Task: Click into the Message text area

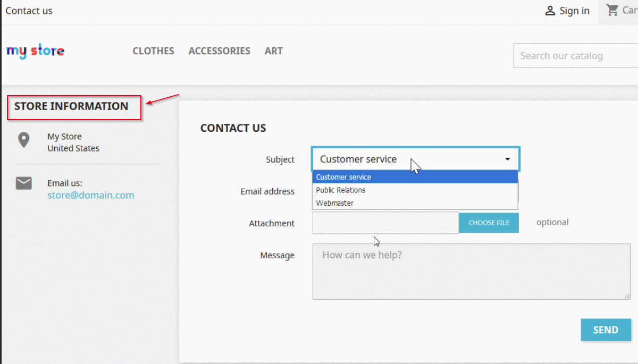Action: [471, 272]
